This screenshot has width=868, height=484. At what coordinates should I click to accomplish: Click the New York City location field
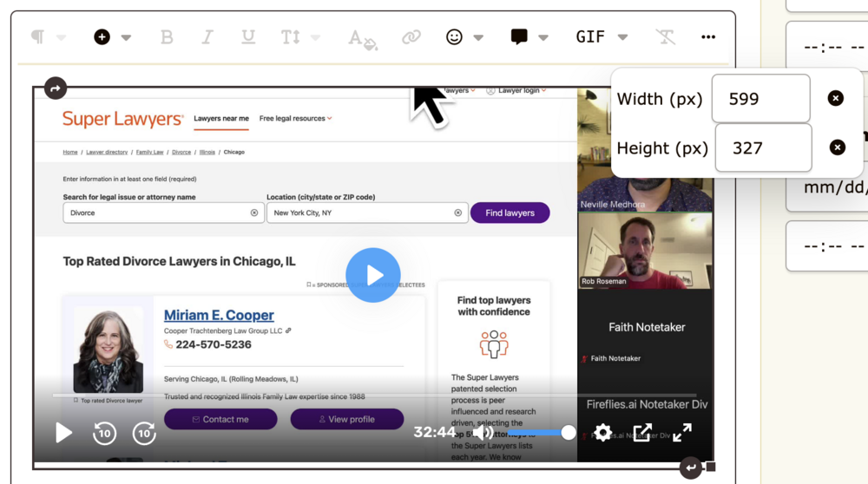point(367,213)
